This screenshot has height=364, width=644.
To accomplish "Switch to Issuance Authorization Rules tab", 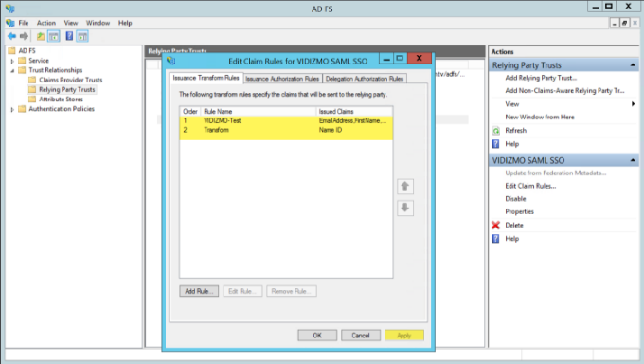I will [x=282, y=79].
